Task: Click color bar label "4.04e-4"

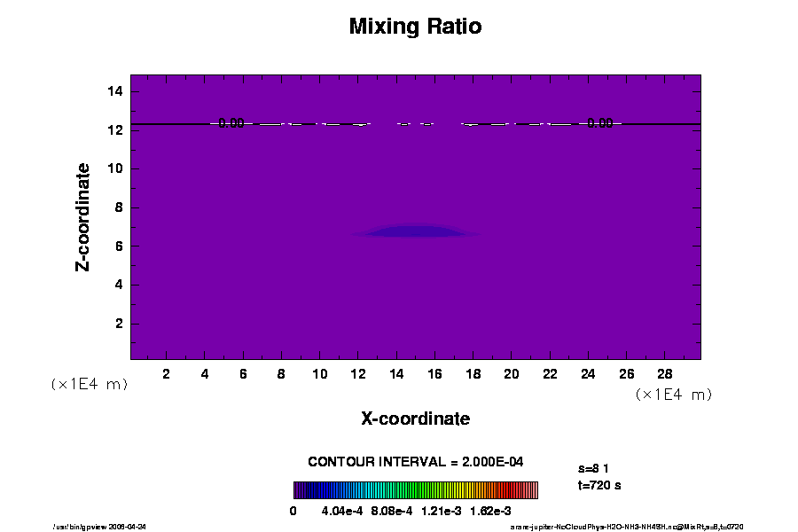Action: click(x=342, y=511)
